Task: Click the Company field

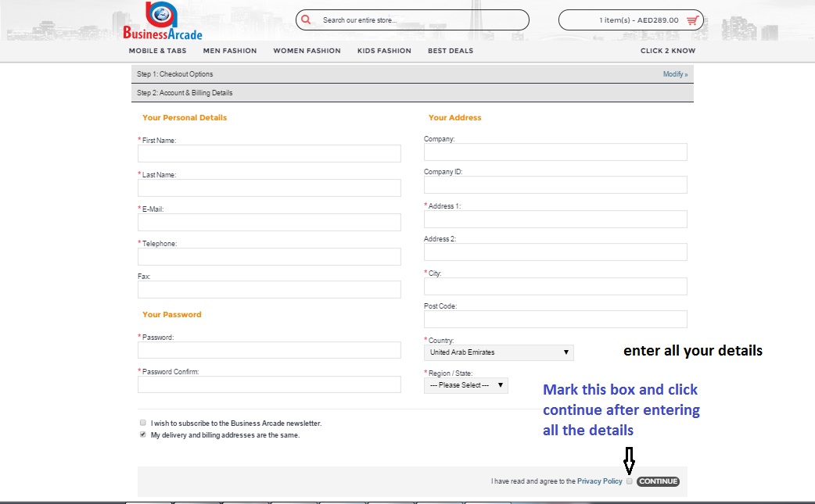Action: pos(555,152)
